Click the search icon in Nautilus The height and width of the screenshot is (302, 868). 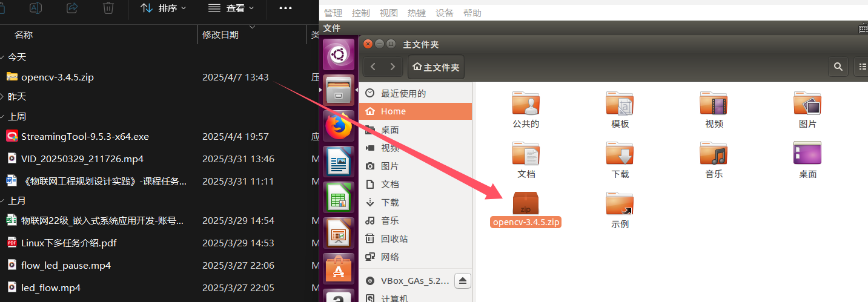[838, 67]
